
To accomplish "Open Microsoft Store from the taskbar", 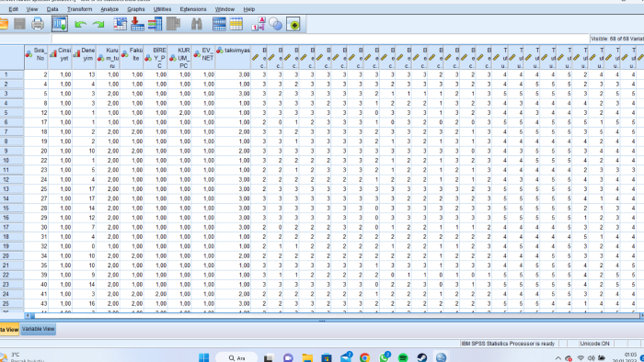I will point(327,358).
